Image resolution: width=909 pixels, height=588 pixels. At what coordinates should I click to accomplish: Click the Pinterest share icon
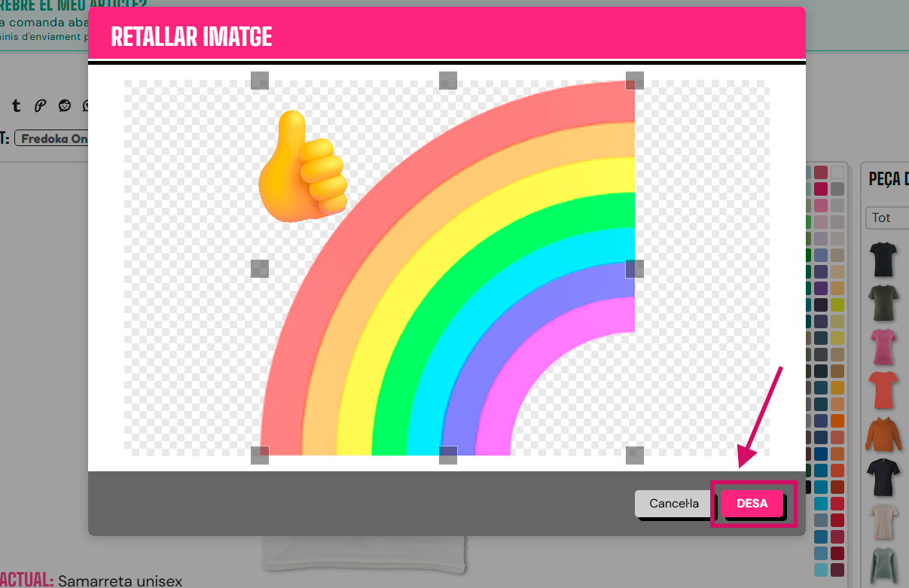(x=40, y=106)
